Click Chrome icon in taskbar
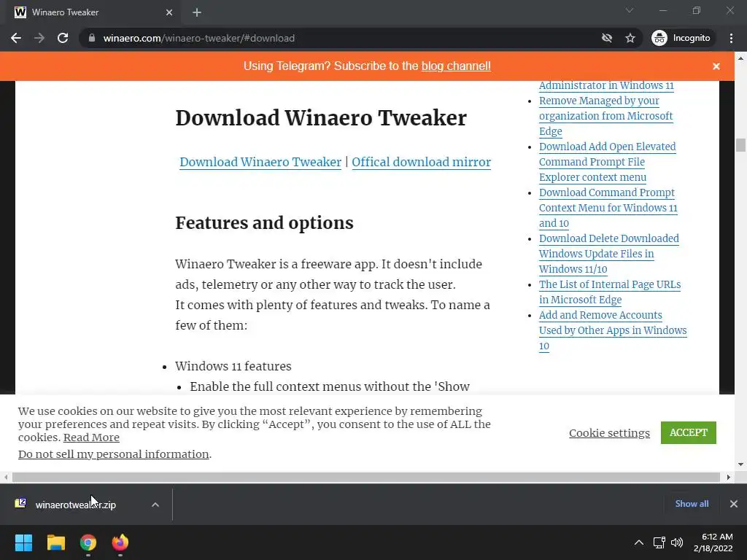The width and height of the screenshot is (747, 560). click(x=88, y=542)
